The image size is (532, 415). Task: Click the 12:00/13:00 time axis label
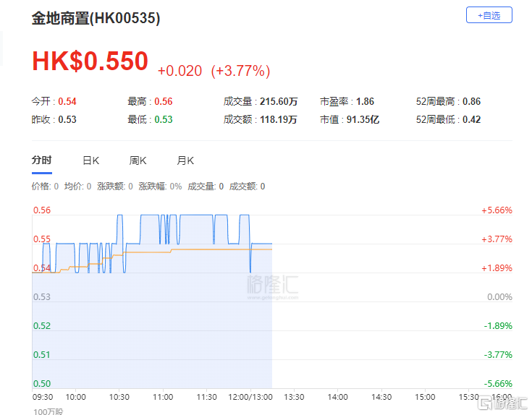pos(250,397)
